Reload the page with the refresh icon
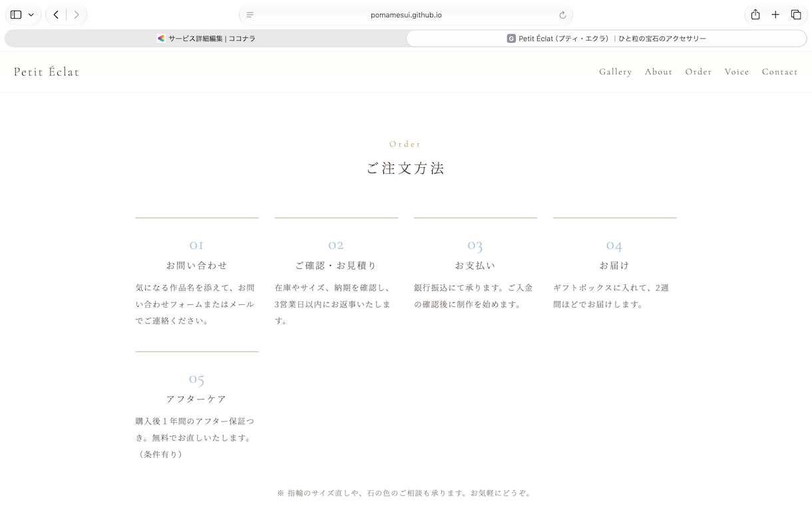 point(562,15)
